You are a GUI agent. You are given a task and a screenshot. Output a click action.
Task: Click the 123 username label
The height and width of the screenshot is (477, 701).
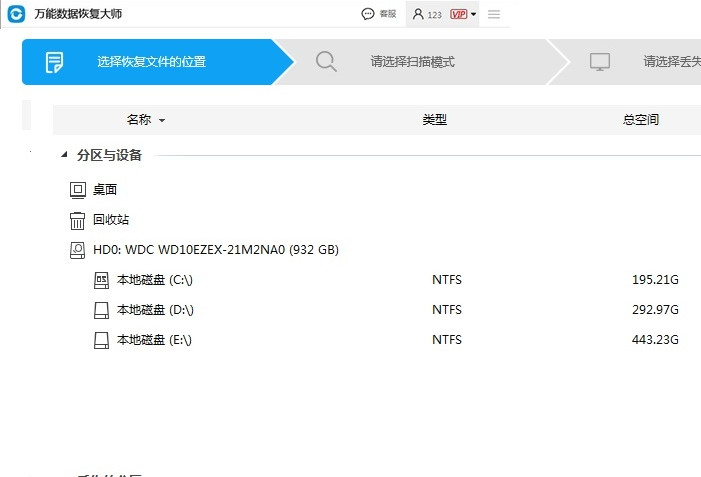(x=434, y=15)
